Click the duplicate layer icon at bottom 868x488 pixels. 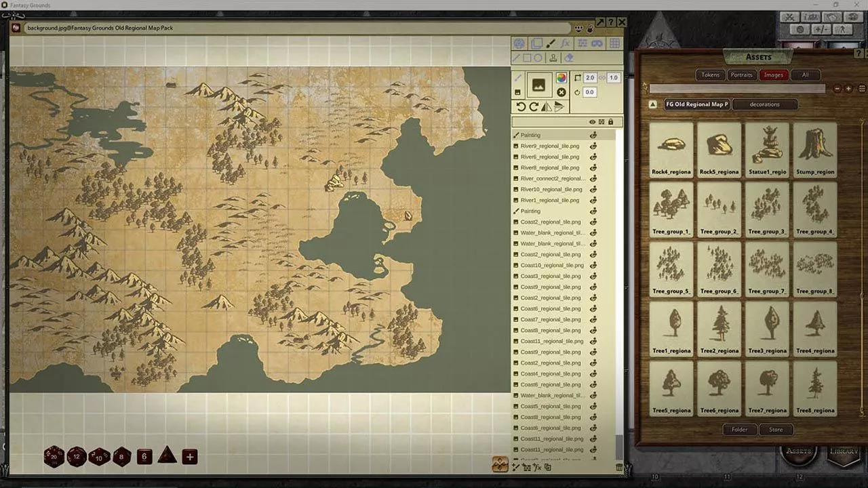point(548,467)
